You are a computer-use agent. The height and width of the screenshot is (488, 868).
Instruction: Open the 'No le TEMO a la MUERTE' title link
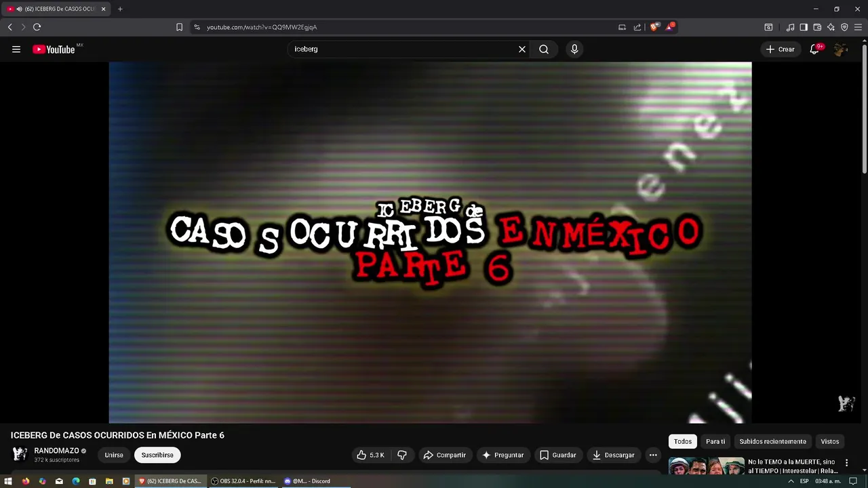[x=792, y=466]
